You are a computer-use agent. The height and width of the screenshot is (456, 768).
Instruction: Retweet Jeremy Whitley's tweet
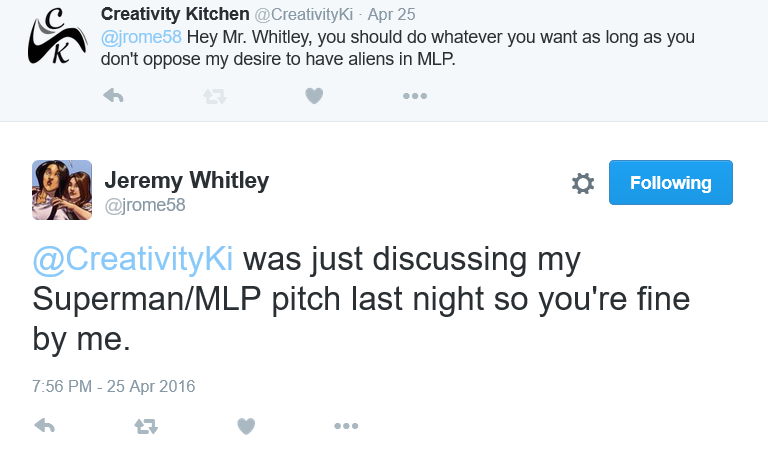146,426
